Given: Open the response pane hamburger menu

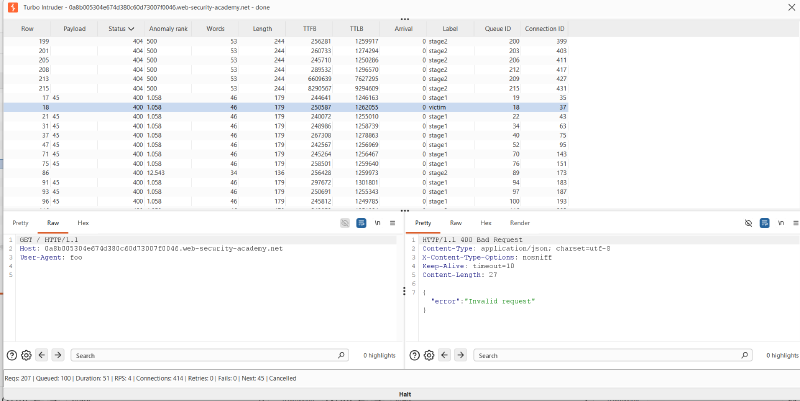Looking at the screenshot, I should 796,223.
